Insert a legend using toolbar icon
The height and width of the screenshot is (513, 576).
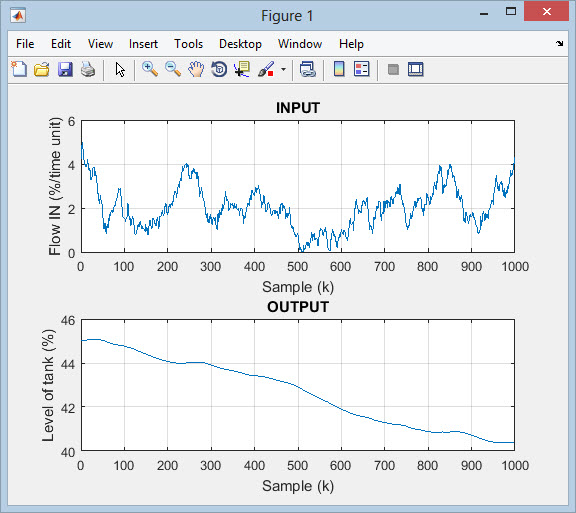click(361, 69)
